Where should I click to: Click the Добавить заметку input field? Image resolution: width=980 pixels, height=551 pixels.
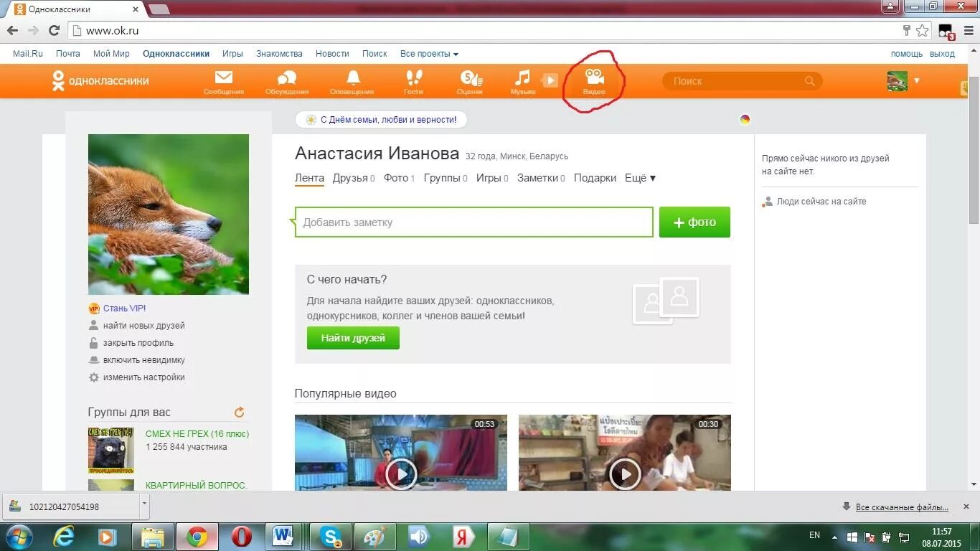point(474,222)
